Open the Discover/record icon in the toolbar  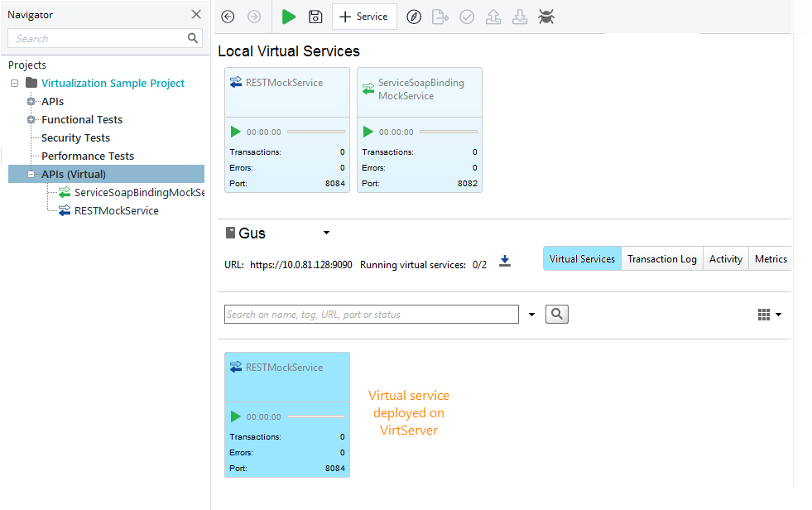pos(414,17)
